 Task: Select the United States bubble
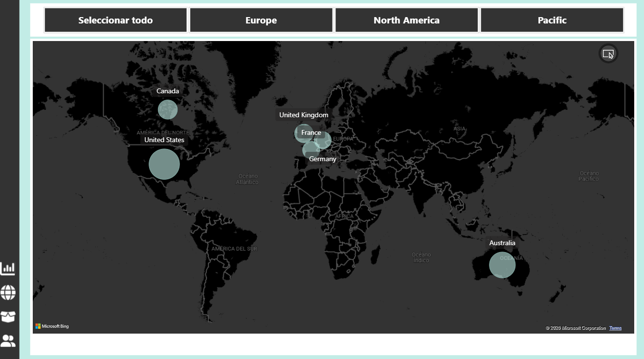point(164,164)
